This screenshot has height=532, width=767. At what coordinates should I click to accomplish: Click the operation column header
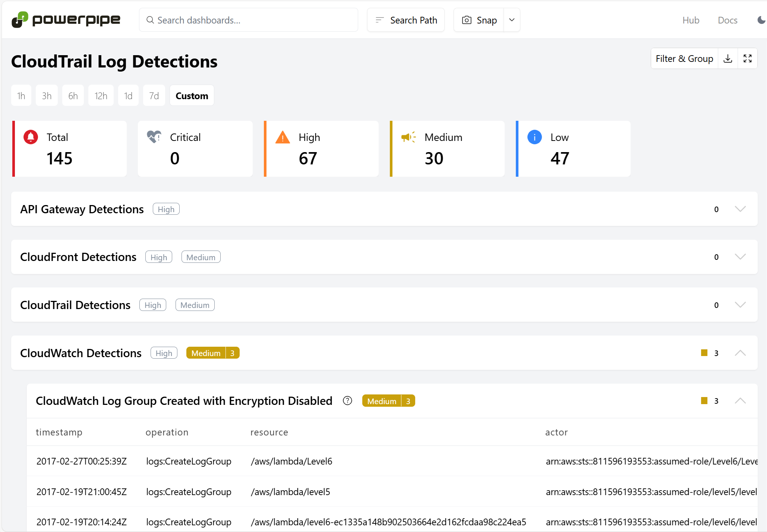pyautogui.click(x=167, y=432)
